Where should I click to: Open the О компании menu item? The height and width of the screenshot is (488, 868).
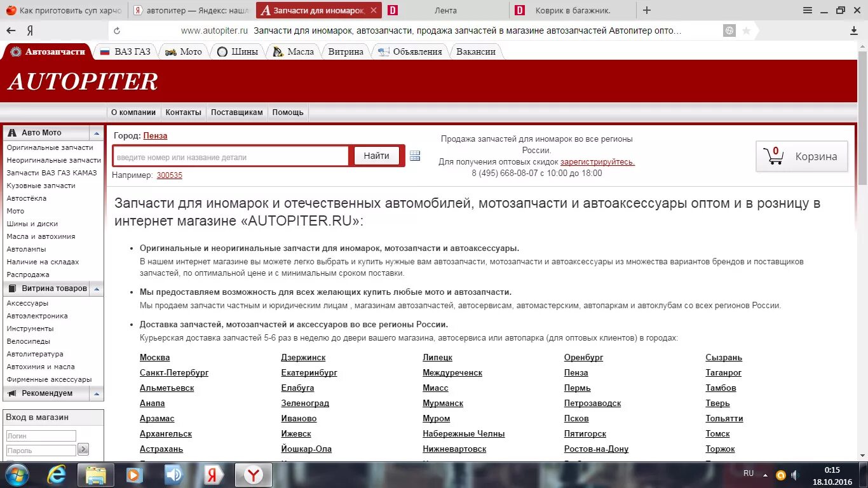click(x=133, y=112)
